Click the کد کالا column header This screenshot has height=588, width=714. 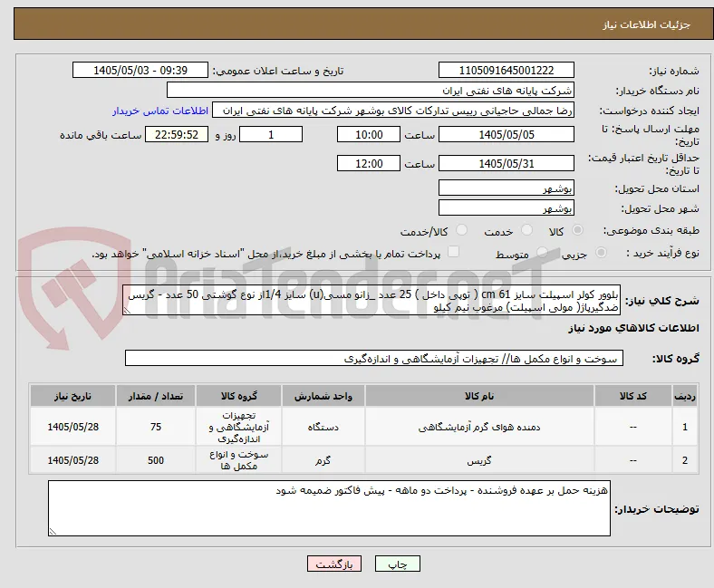coord(633,396)
